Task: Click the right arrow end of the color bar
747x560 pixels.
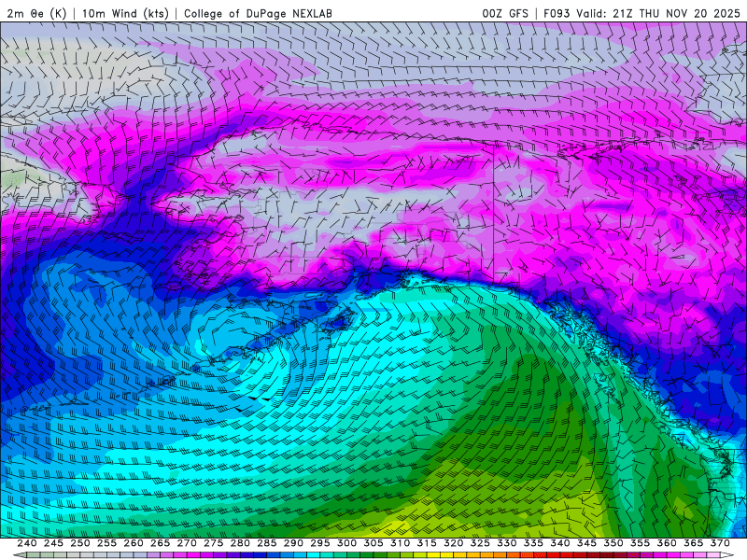Action: point(726,555)
